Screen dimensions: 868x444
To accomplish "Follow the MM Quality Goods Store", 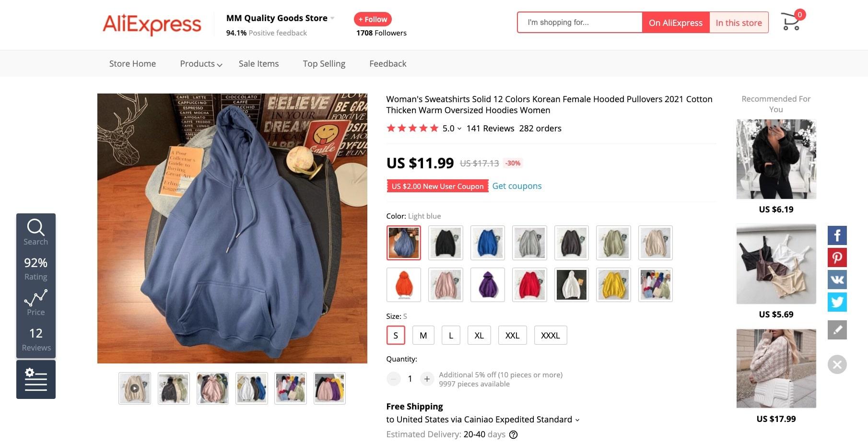I will (373, 19).
